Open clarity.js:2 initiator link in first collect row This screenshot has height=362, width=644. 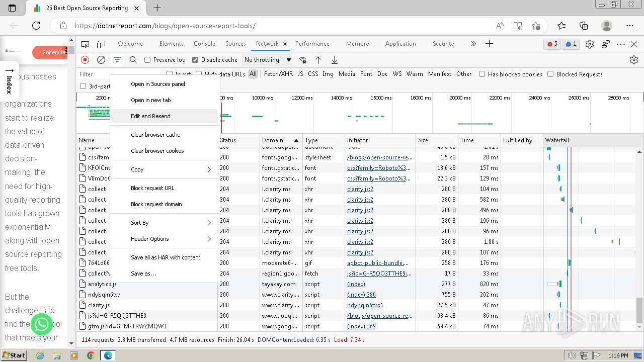pyautogui.click(x=360, y=189)
